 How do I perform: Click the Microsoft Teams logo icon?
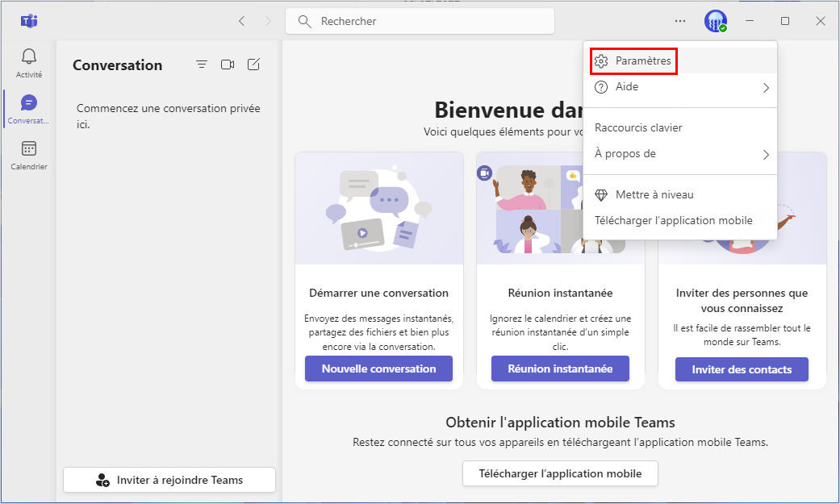(x=29, y=21)
